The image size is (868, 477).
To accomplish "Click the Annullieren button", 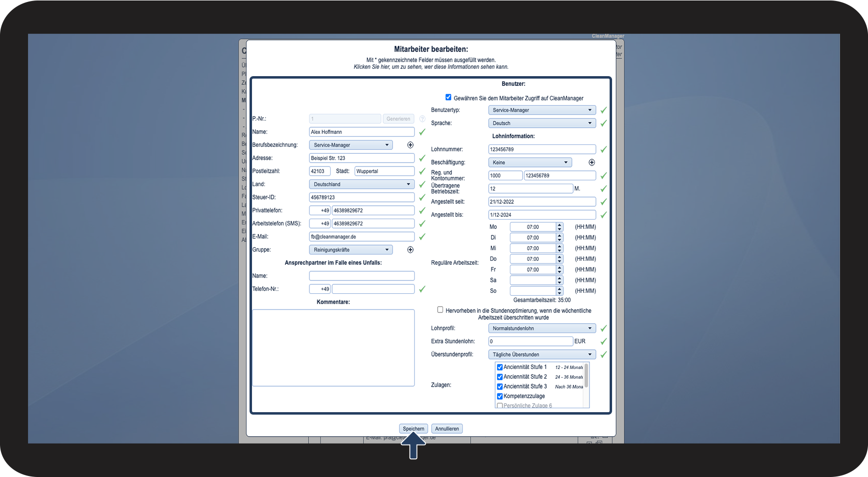I will coord(447,429).
